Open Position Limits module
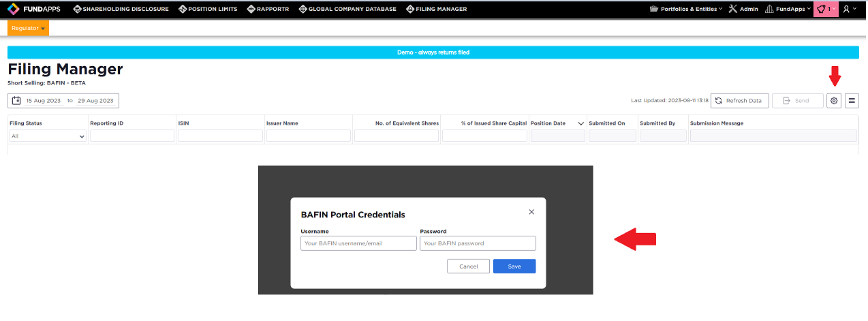 tap(208, 9)
